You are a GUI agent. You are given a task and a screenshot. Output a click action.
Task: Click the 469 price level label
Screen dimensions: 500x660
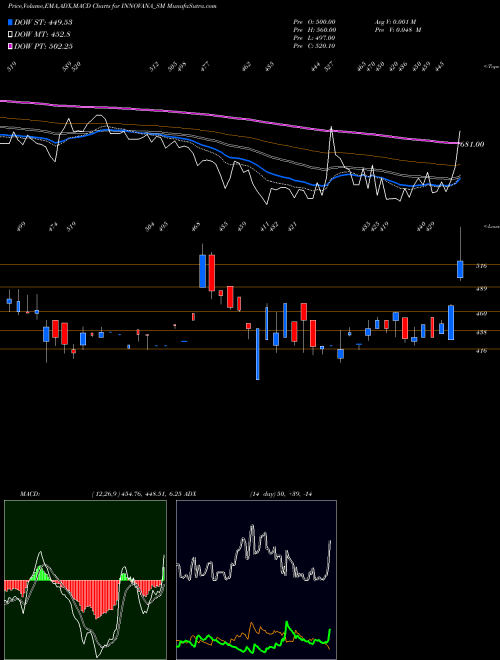481,314
